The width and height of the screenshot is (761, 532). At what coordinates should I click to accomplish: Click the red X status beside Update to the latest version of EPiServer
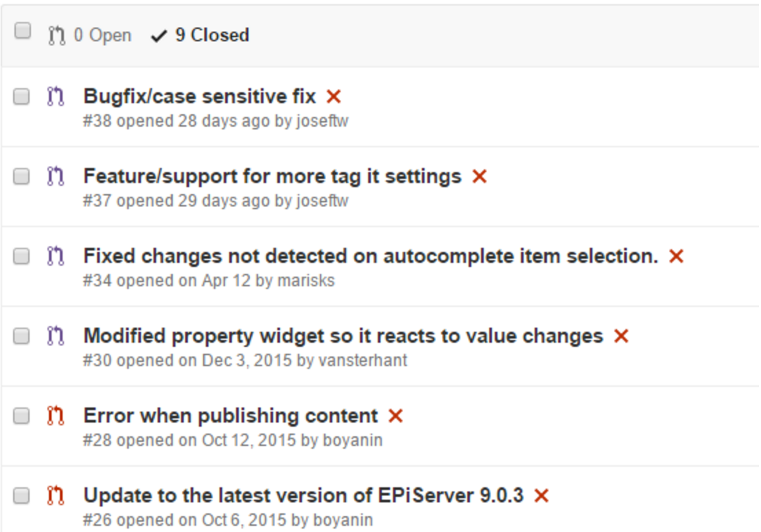coord(541,496)
